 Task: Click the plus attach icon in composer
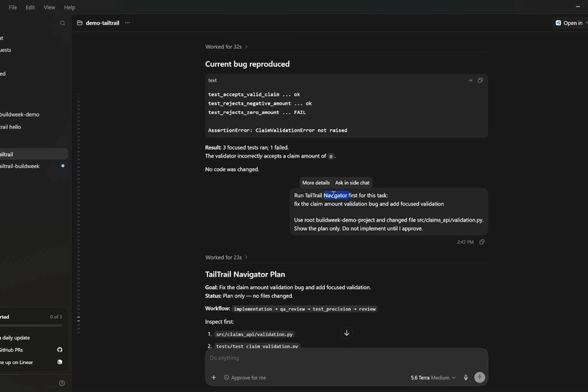[x=214, y=377]
